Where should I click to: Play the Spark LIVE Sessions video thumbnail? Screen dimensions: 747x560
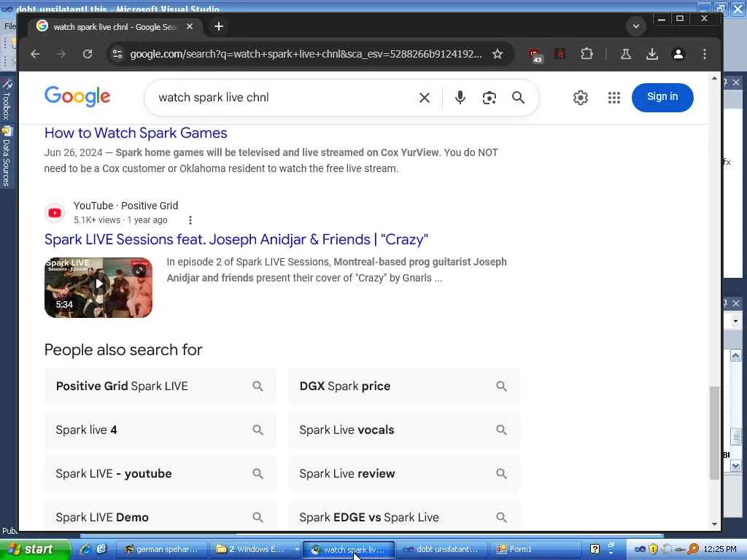(98, 287)
